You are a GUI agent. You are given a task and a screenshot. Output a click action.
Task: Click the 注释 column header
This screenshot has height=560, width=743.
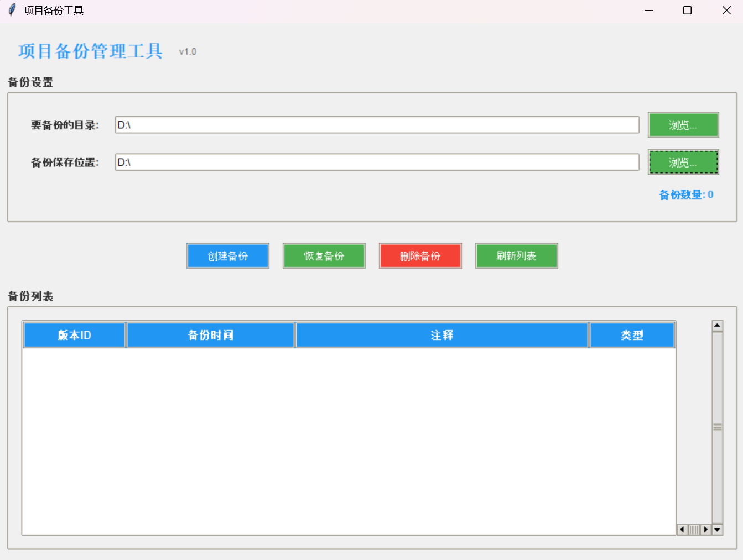coord(441,335)
